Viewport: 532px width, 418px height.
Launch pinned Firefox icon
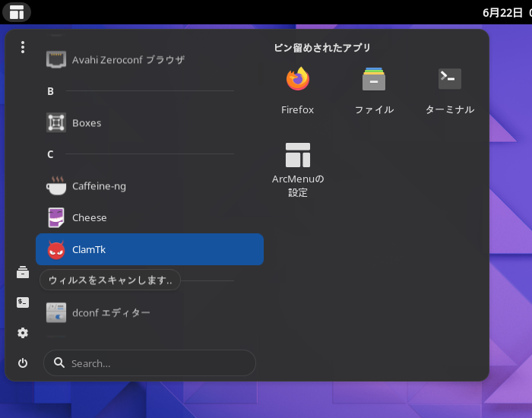click(x=298, y=79)
